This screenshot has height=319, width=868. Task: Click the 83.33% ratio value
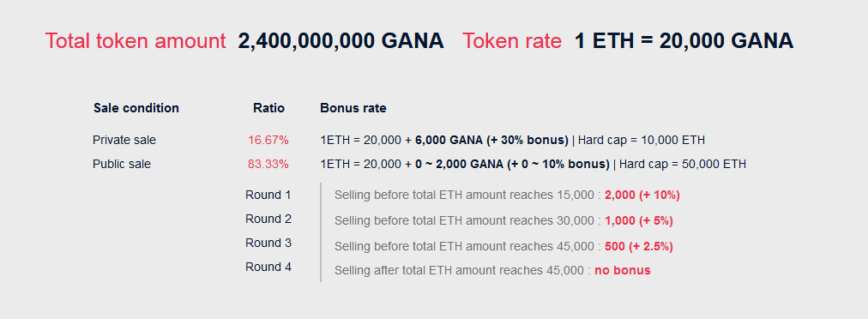click(x=268, y=164)
